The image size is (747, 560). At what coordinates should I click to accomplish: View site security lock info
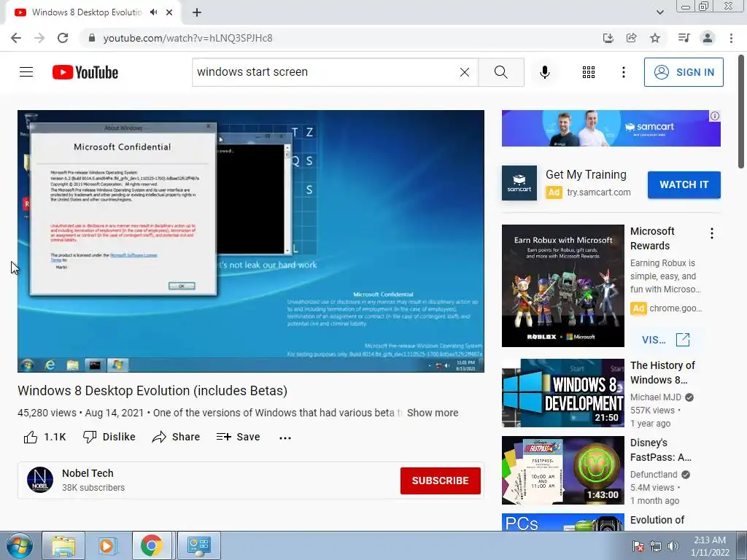[x=92, y=38]
